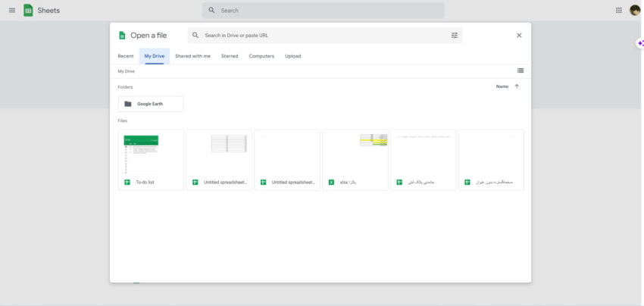Select the xlsx file with yellow rows preview
The image size is (644, 306).
(x=355, y=160)
